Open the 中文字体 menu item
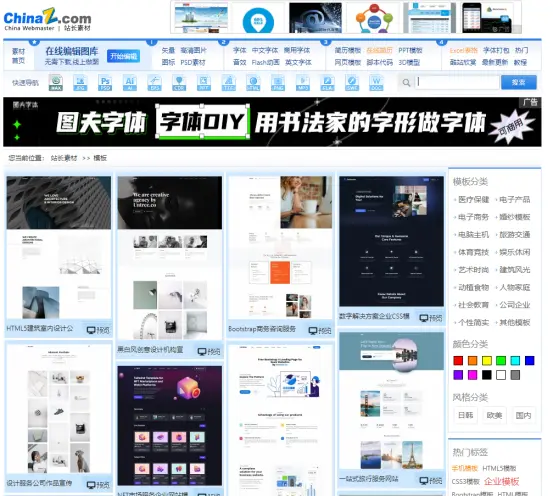Screen dimensions: 553x496 tap(265, 50)
